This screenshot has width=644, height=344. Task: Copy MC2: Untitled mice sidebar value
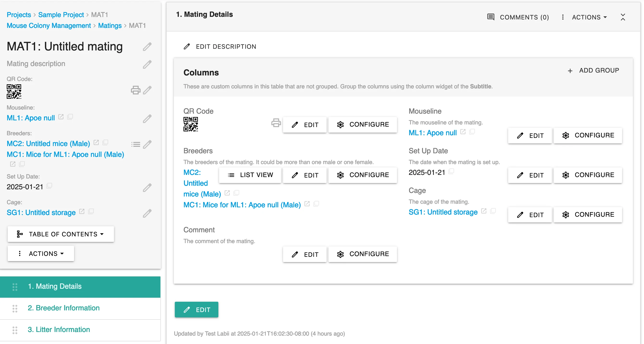point(105,143)
